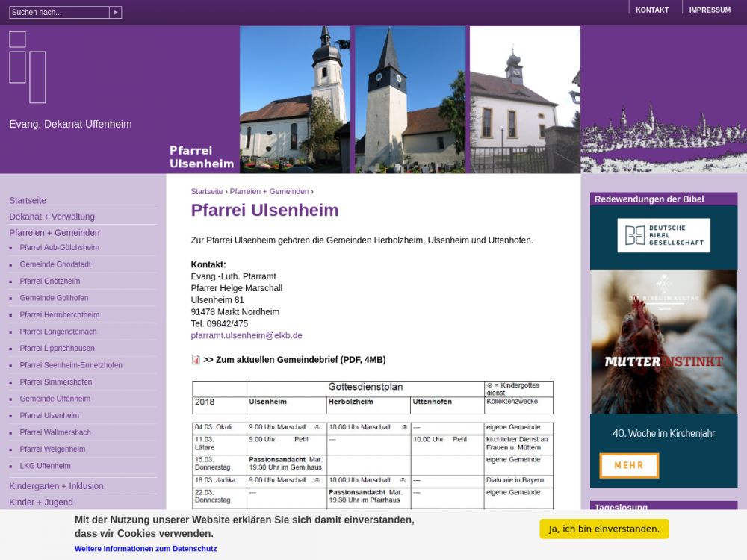
Task: Type in the 'Suchen nach...' search field
Action: click(59, 13)
